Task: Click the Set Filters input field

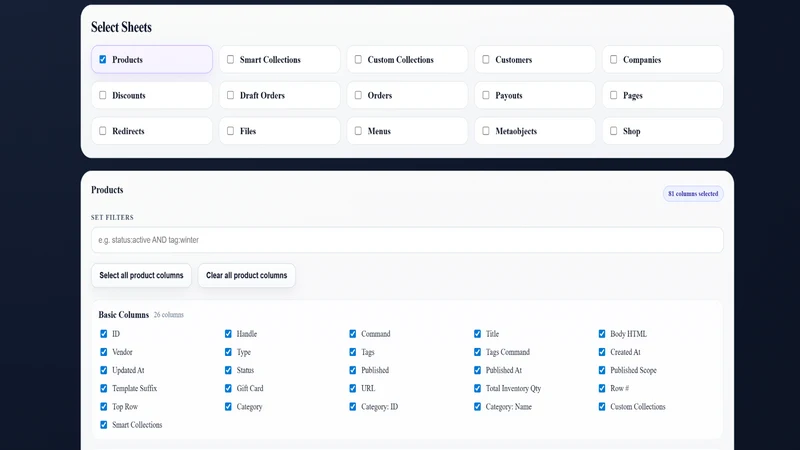Action: coord(407,240)
